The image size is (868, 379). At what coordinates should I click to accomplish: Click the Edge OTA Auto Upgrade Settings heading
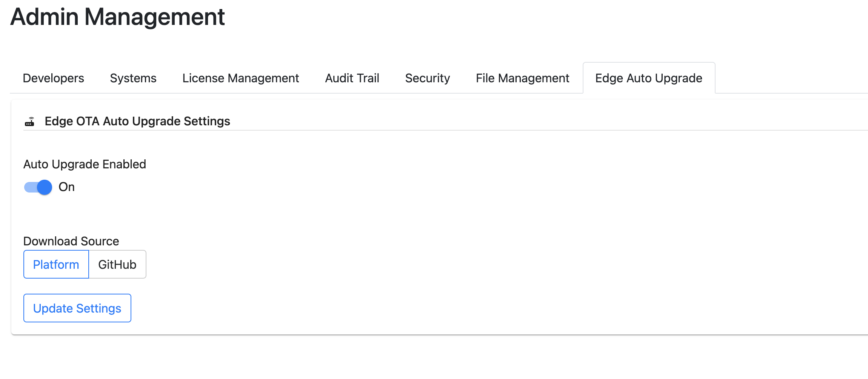pyautogui.click(x=137, y=121)
